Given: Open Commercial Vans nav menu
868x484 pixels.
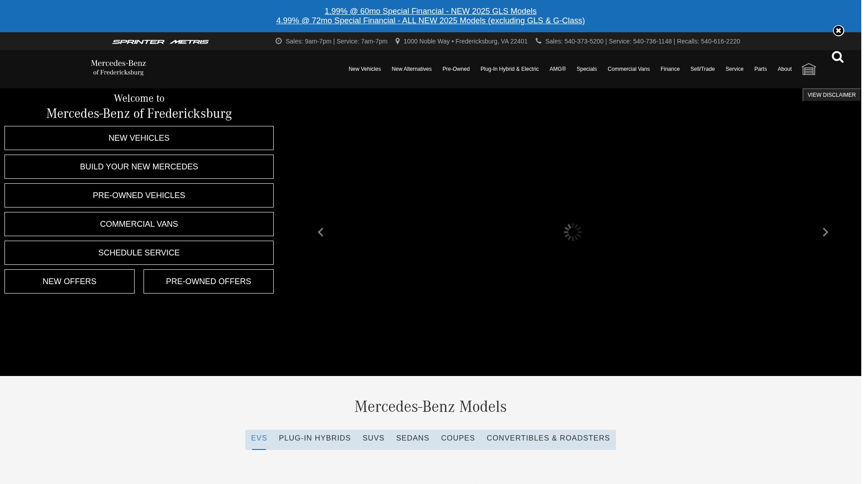Looking at the screenshot, I should point(628,69).
